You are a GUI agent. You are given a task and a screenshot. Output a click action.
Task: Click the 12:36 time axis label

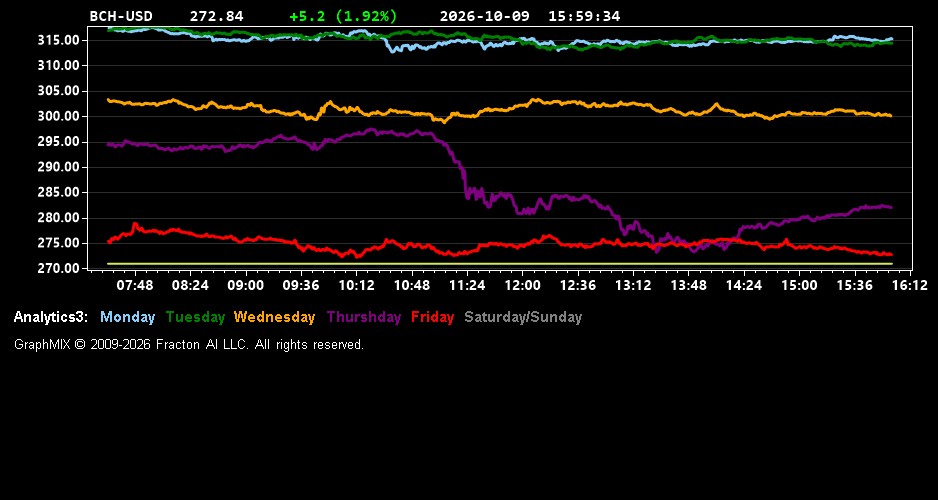[578, 285]
